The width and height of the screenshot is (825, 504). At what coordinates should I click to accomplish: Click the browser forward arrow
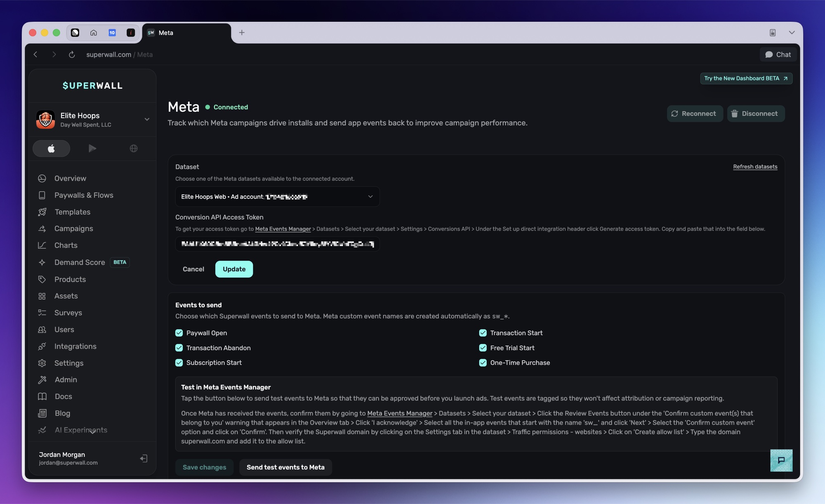point(54,54)
